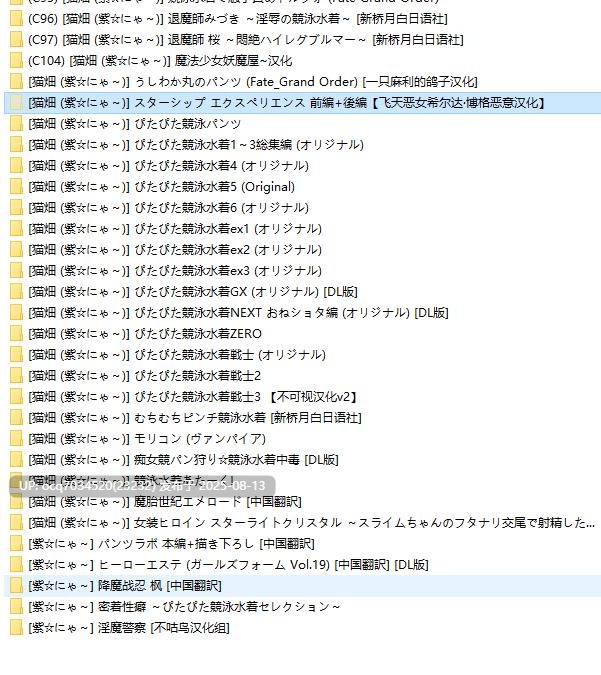Click the folder icon beside the (C97) entry
Image resolution: width=601 pixels, height=675 pixels.
[16, 40]
